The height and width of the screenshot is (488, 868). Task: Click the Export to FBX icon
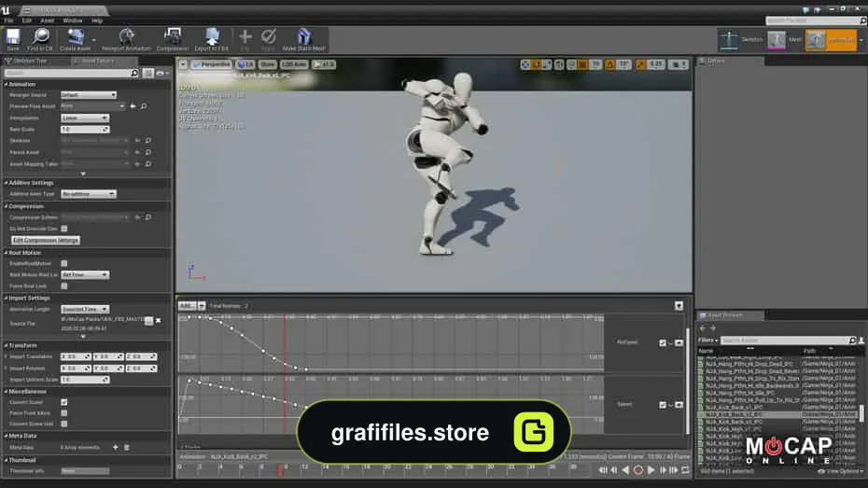212,39
